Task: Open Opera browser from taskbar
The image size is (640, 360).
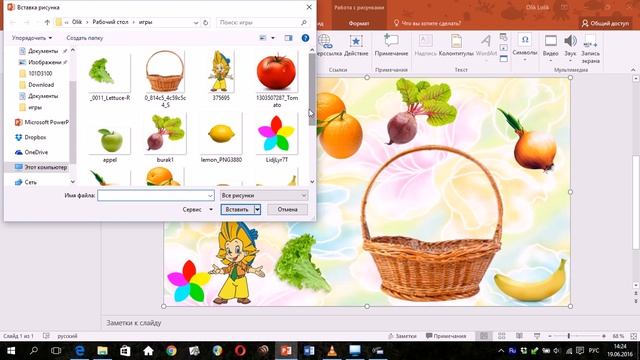Action: [240, 351]
